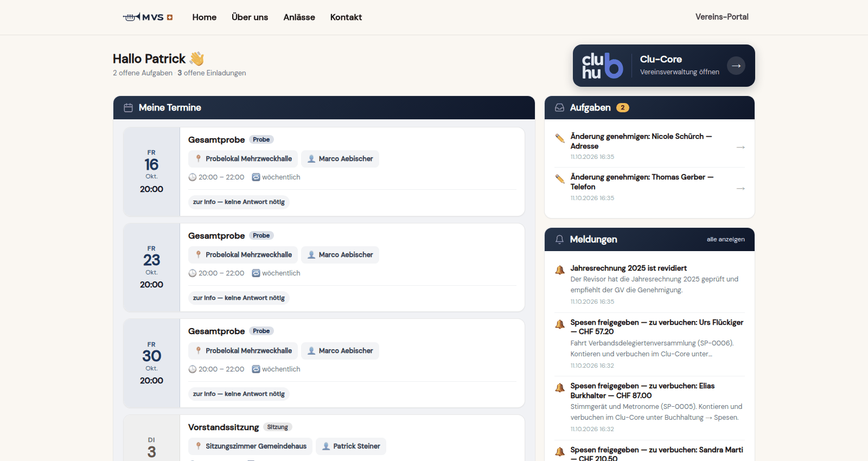
Task: Open the Anlässe menu item
Action: (x=299, y=17)
